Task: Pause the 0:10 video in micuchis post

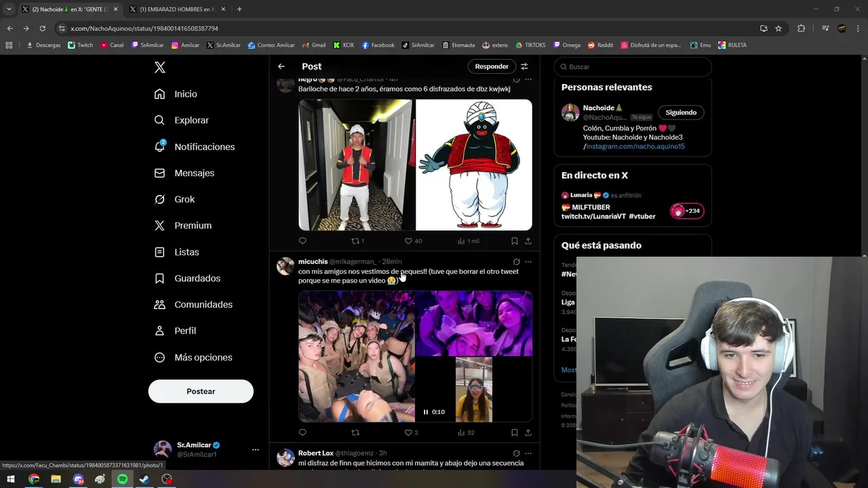Action: pos(427,411)
